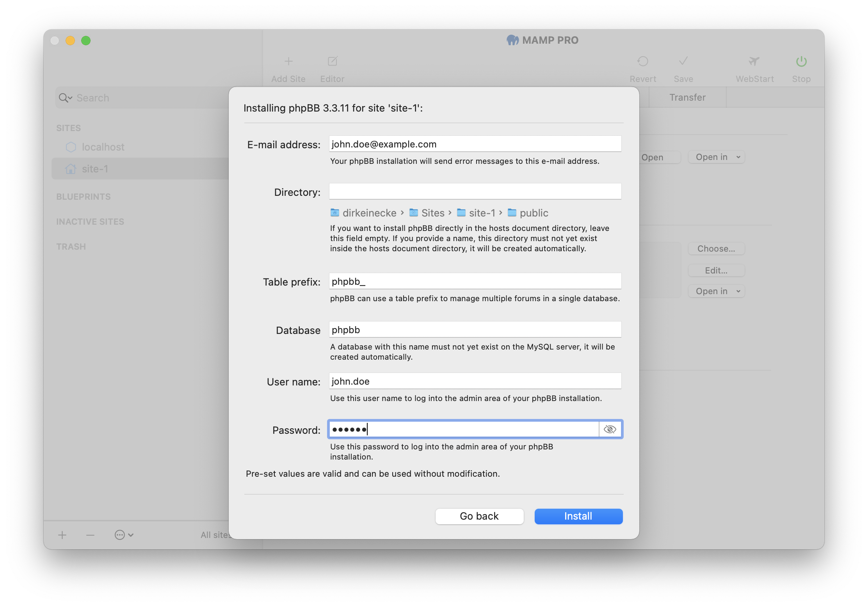The height and width of the screenshot is (607, 868).
Task: Click the site-1 folder in path
Action: (476, 213)
